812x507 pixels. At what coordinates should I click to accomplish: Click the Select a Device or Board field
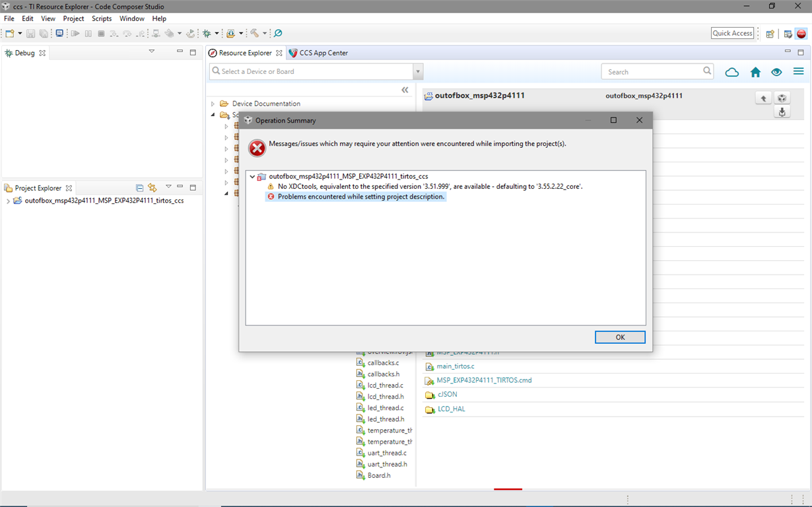click(x=311, y=71)
